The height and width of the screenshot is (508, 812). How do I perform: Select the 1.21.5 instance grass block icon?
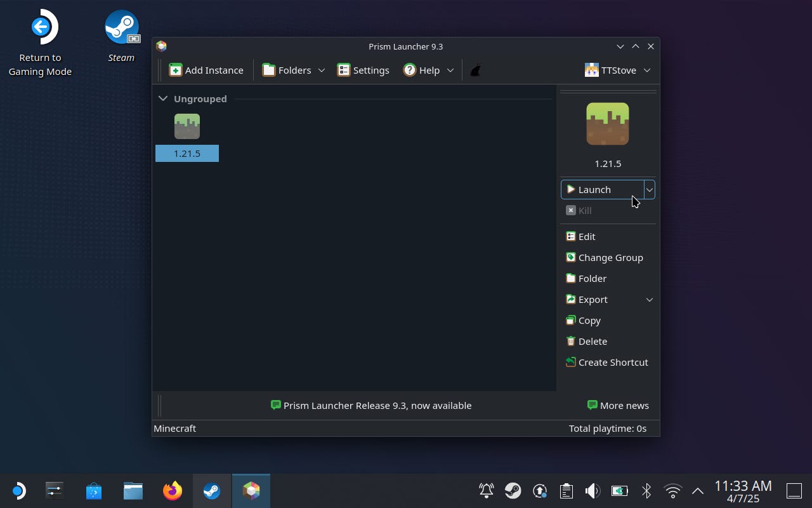[187, 126]
